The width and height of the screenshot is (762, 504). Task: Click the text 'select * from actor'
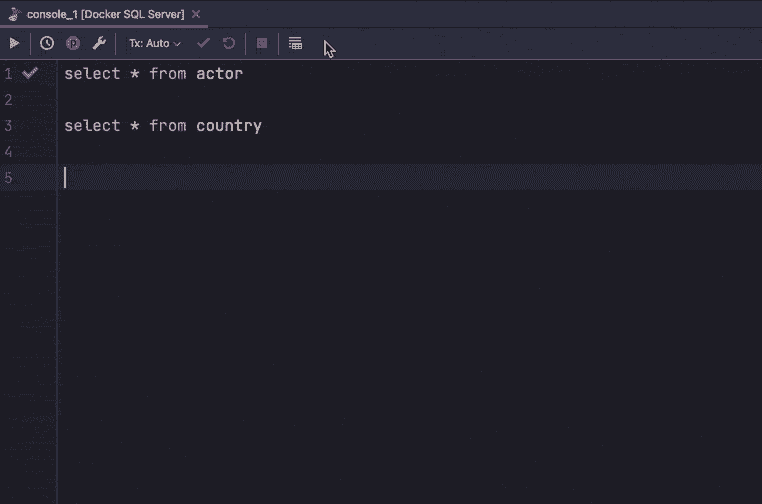pos(154,73)
